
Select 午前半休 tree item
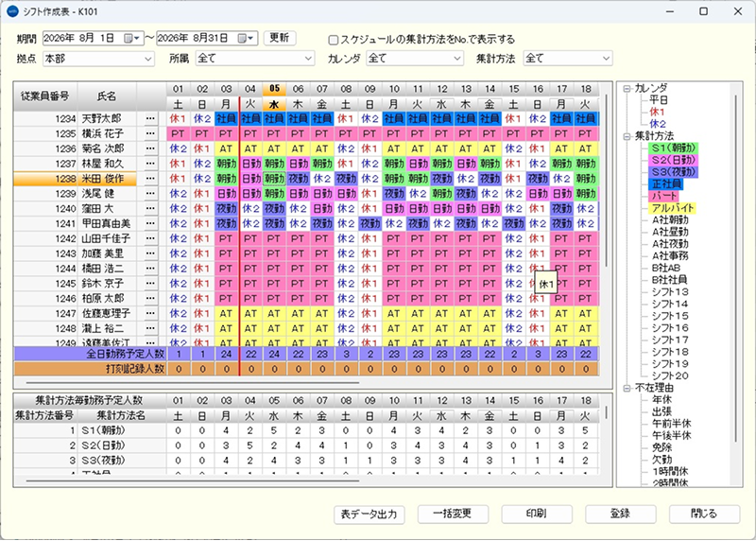(671, 424)
